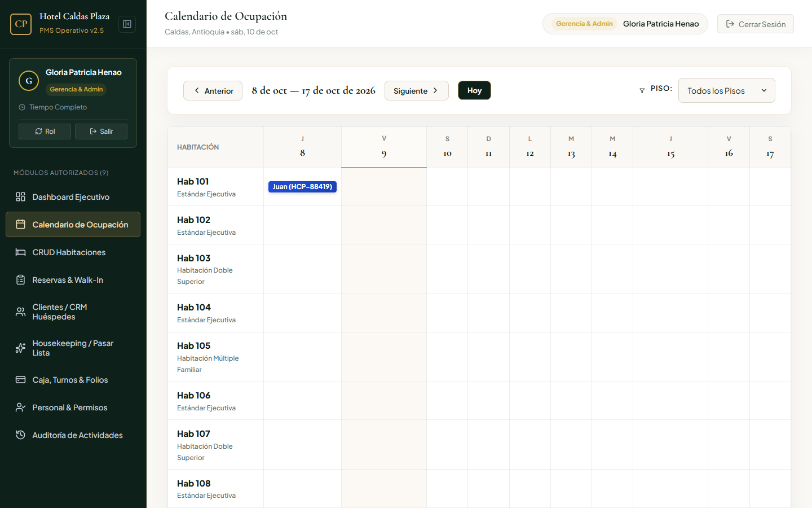Screen dimensions: 812x508
Task: Go to the Anterior date range
Action: coord(213,91)
